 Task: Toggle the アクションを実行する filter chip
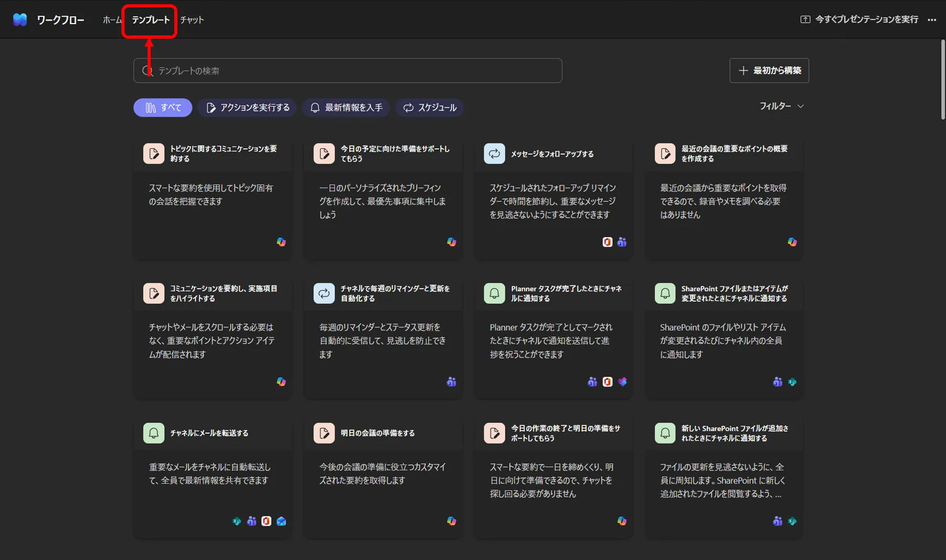pos(247,108)
